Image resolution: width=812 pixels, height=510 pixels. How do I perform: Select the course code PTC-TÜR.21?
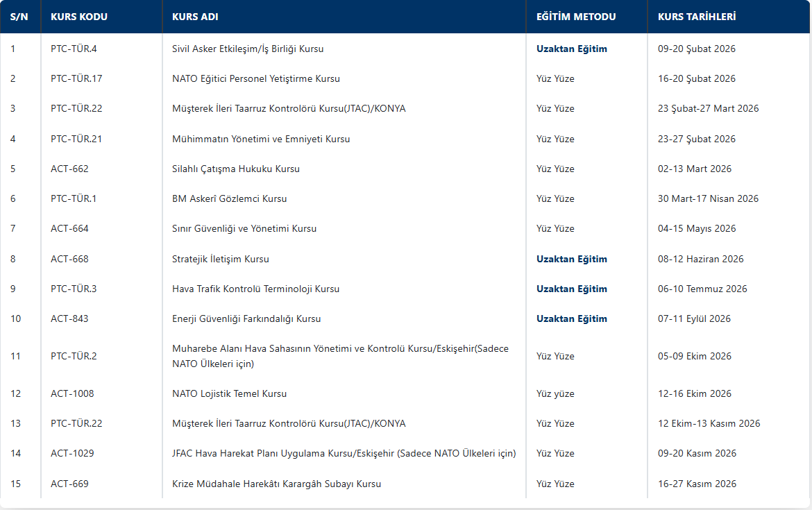pos(76,139)
